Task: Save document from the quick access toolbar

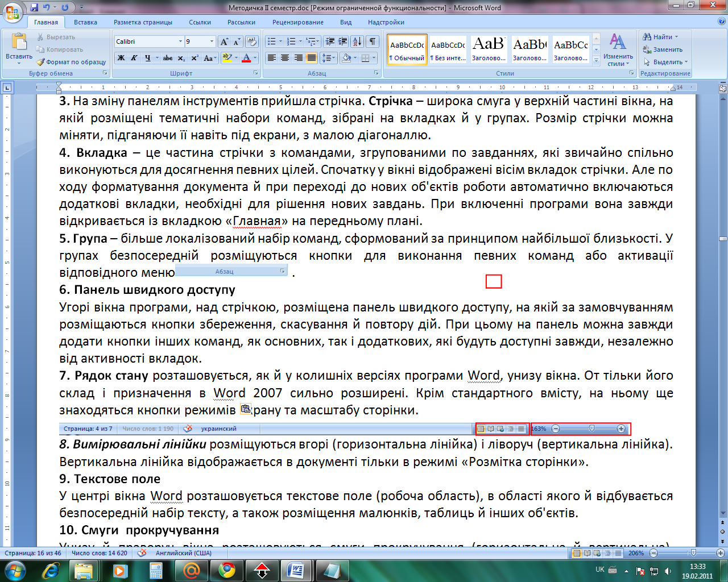Action: 35,7
